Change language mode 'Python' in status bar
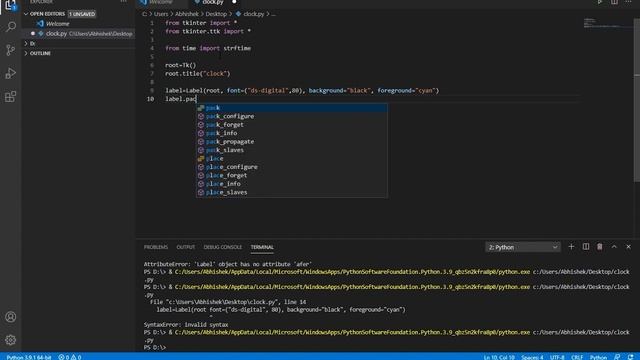Image resolution: width=640 pixels, height=360 pixels. click(598, 357)
